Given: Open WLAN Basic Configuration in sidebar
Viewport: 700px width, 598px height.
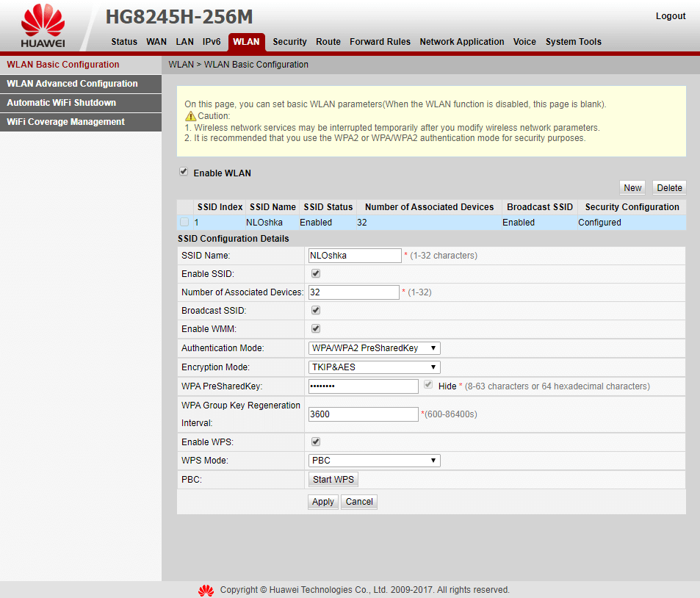Looking at the screenshot, I should pyautogui.click(x=81, y=65).
